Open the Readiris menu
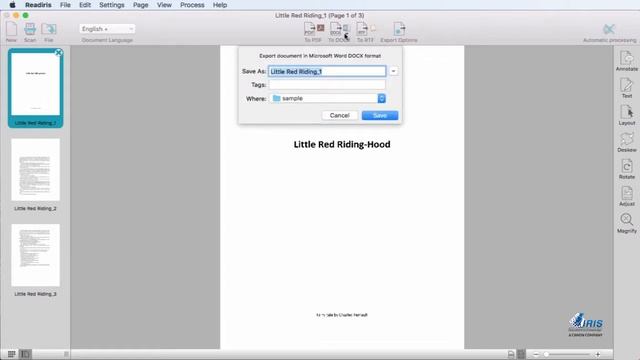The width and height of the screenshot is (640, 360). pos(38,5)
